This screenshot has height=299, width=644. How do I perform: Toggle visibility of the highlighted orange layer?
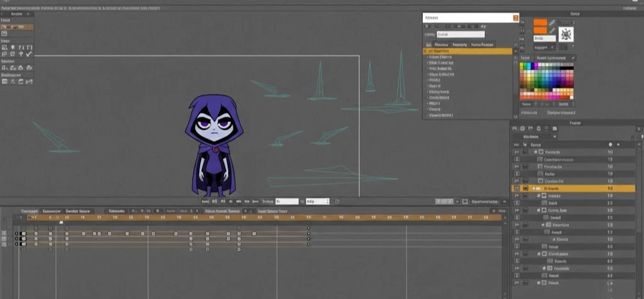[517, 188]
